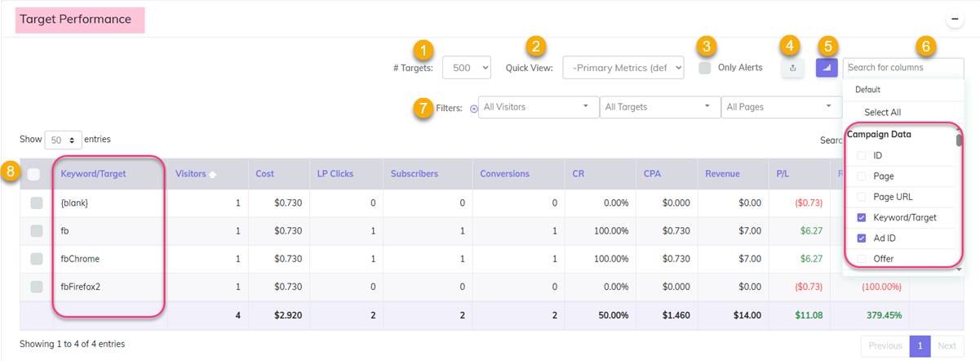
Task: Select the Default option in column list
Action: click(x=867, y=90)
